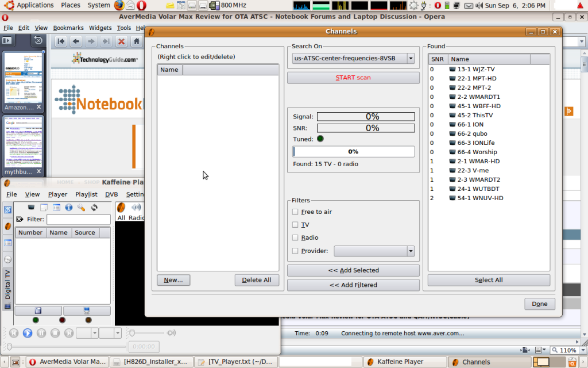Close the mythbu... tab thumbnail in Opera
The image size is (588, 368).
tap(38, 171)
